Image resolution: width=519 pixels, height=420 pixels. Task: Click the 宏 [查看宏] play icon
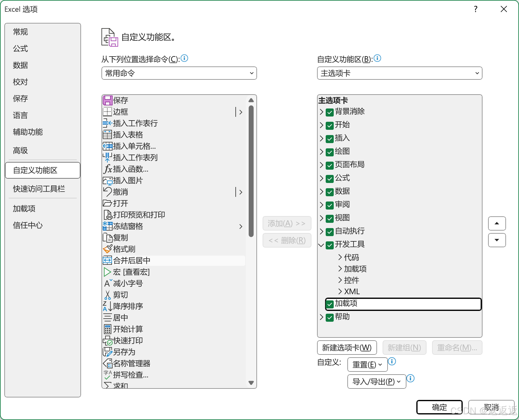(107, 272)
